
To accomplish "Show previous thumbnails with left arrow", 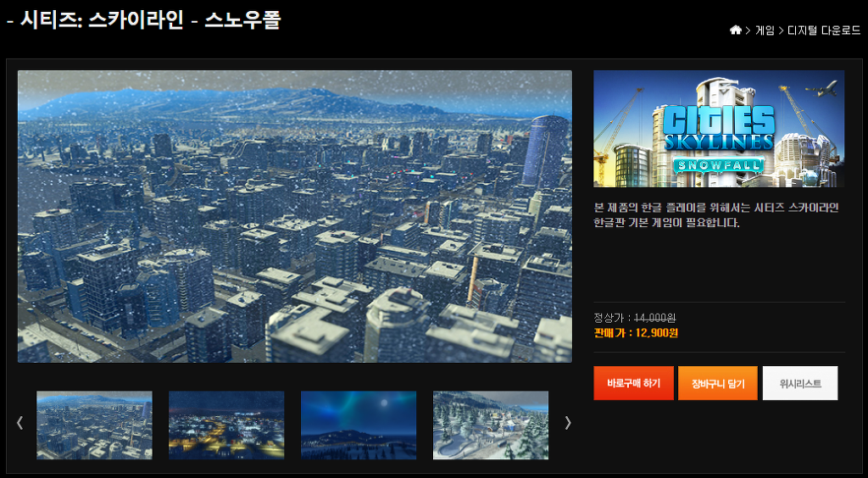I will [20, 423].
